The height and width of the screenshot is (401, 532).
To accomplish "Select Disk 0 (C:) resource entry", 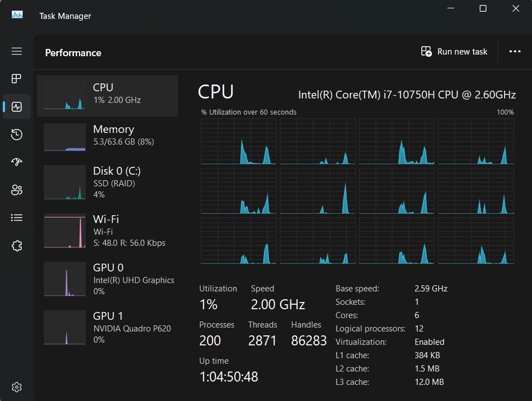I will coord(107,183).
